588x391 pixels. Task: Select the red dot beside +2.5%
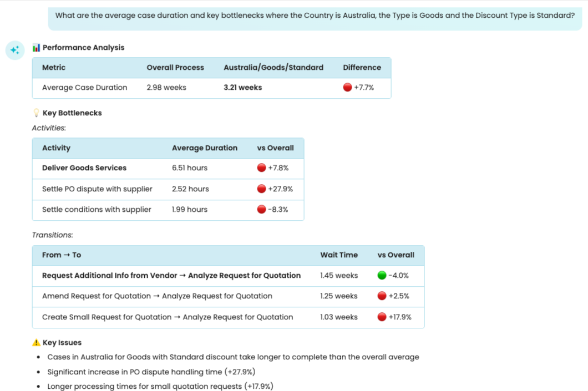tap(382, 296)
